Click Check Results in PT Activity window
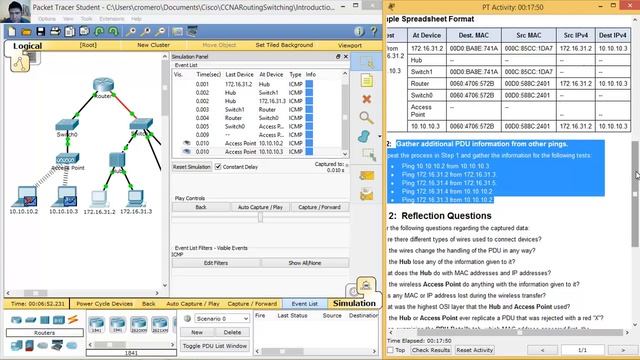This screenshot has height=360, width=640. point(431,350)
